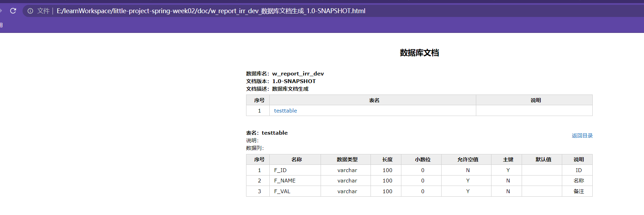644x215 pixels.
Task: Click the 数据列: label
Action: [x=255, y=148]
